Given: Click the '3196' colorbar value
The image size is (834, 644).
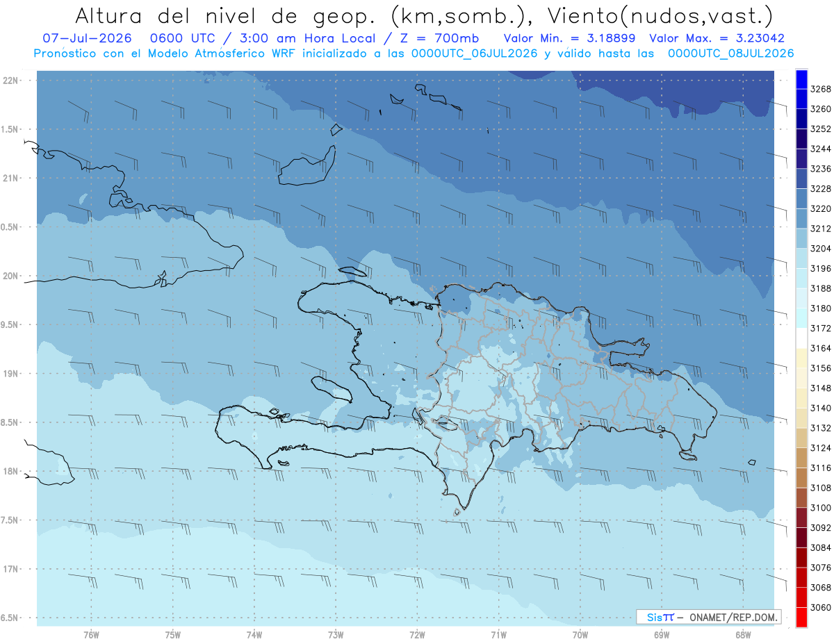Looking at the screenshot, I should (x=821, y=268).
